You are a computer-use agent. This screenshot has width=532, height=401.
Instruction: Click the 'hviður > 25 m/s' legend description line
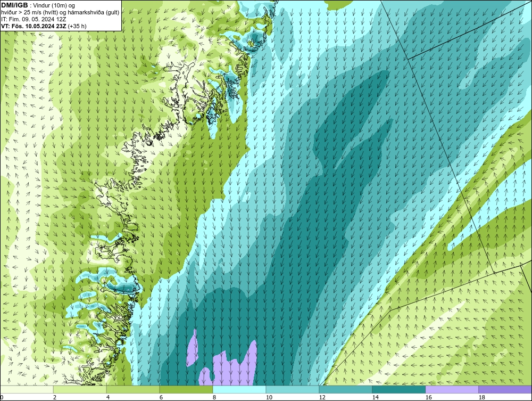[60, 13]
